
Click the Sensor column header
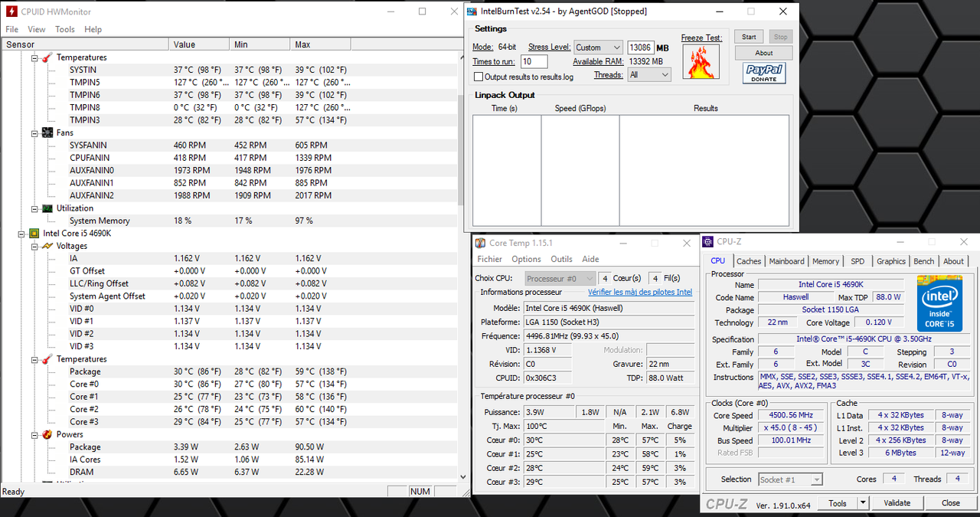[85, 44]
